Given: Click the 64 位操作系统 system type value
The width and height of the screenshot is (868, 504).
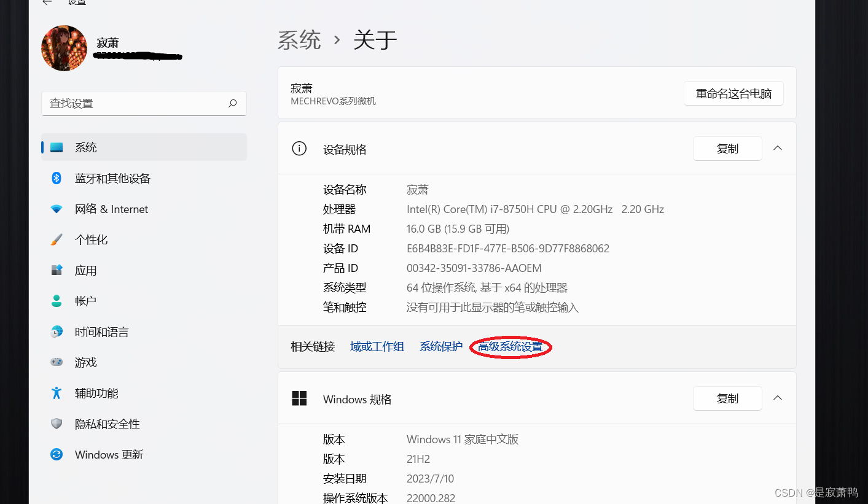Looking at the screenshot, I should [x=487, y=288].
